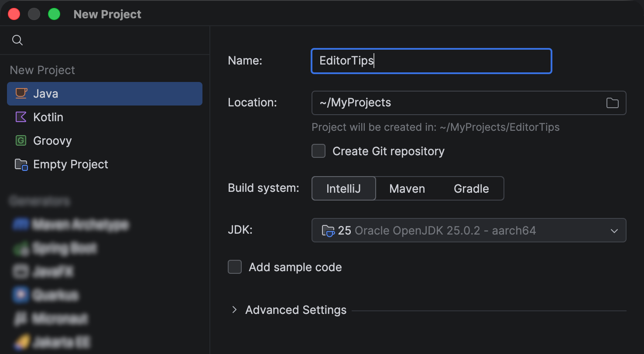
Task: Expand Advanced Settings section
Action: click(234, 310)
